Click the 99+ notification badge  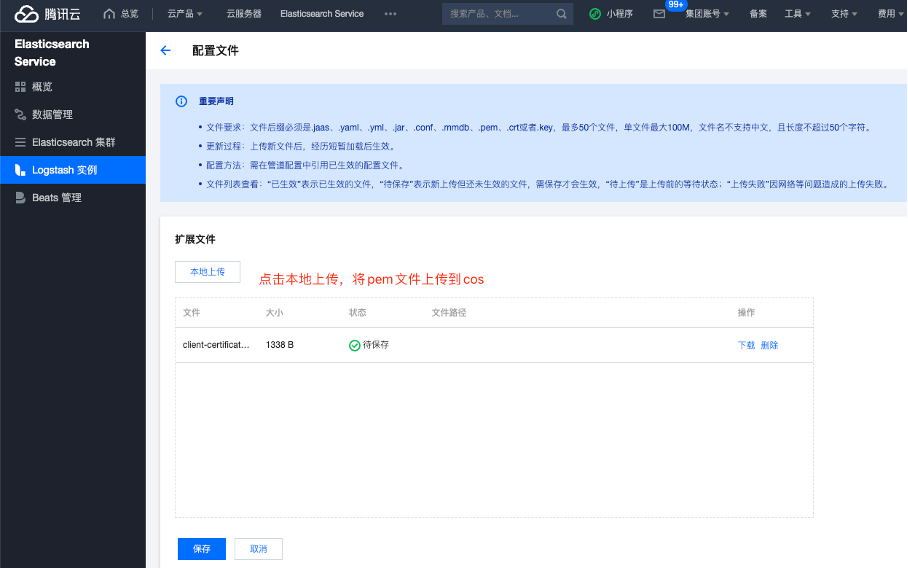[x=676, y=5]
